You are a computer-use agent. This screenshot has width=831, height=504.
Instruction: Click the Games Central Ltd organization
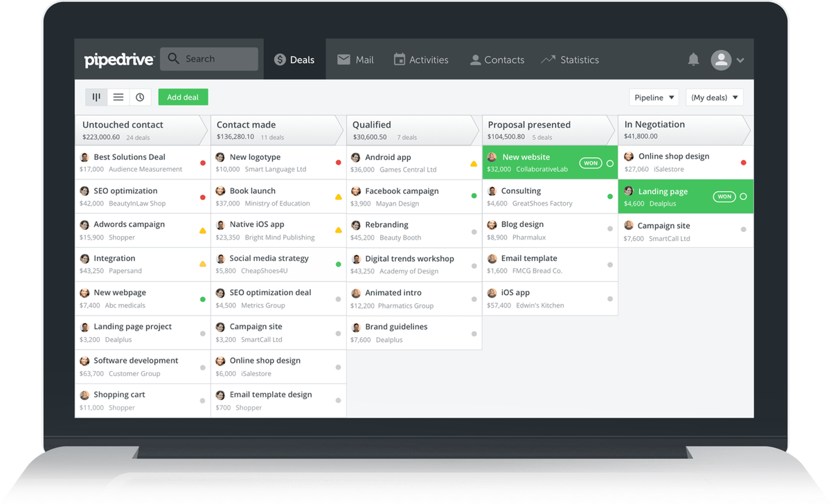(x=408, y=170)
